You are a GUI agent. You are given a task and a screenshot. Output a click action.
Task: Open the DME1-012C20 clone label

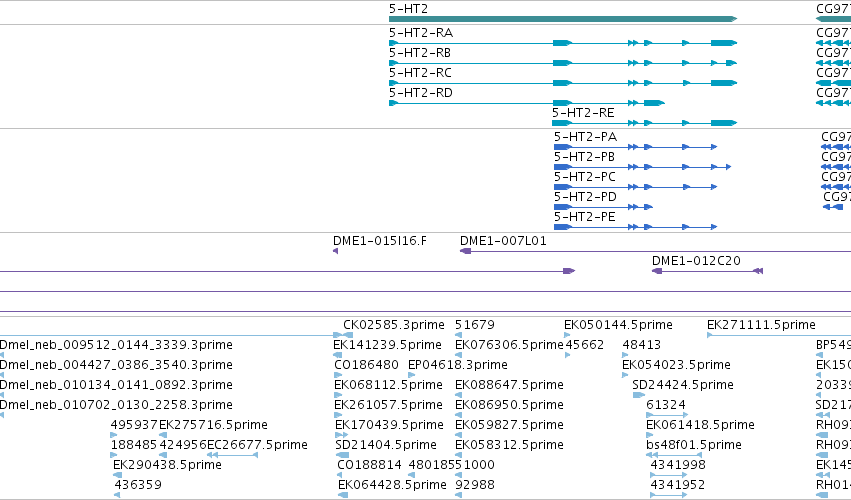tap(696, 261)
